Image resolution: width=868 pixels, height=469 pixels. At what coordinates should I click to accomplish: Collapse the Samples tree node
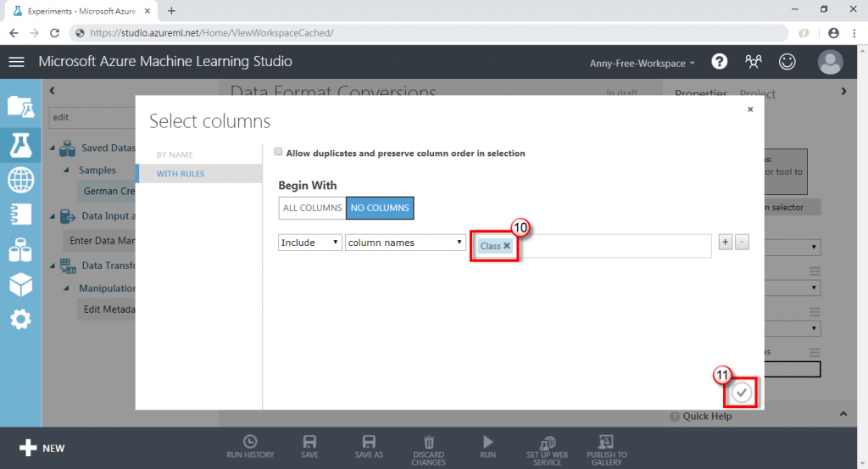(x=66, y=170)
